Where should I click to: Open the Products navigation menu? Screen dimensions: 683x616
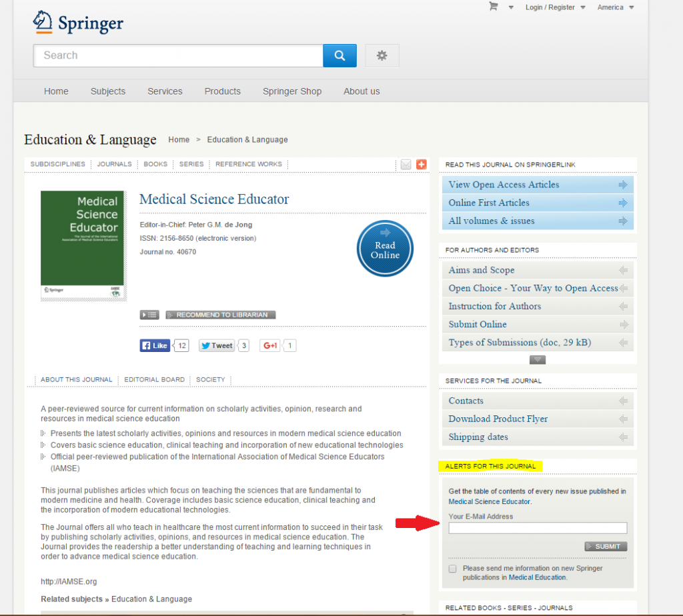point(223,91)
